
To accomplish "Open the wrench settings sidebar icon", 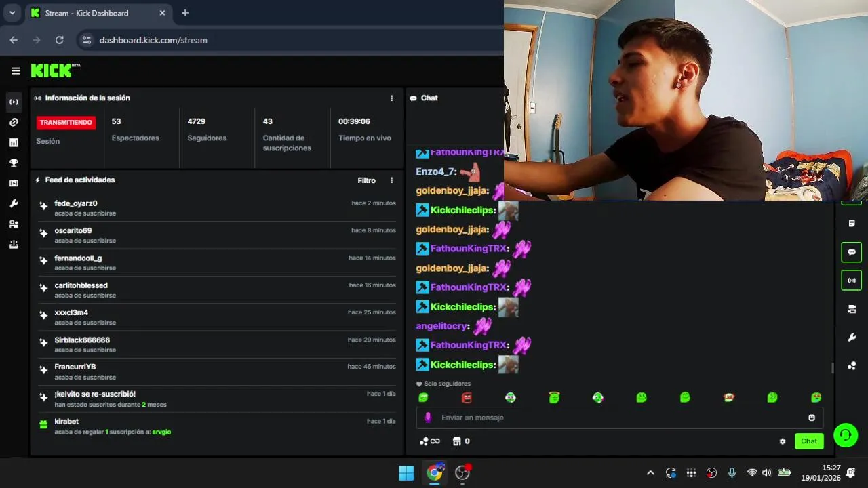I will click(14, 203).
